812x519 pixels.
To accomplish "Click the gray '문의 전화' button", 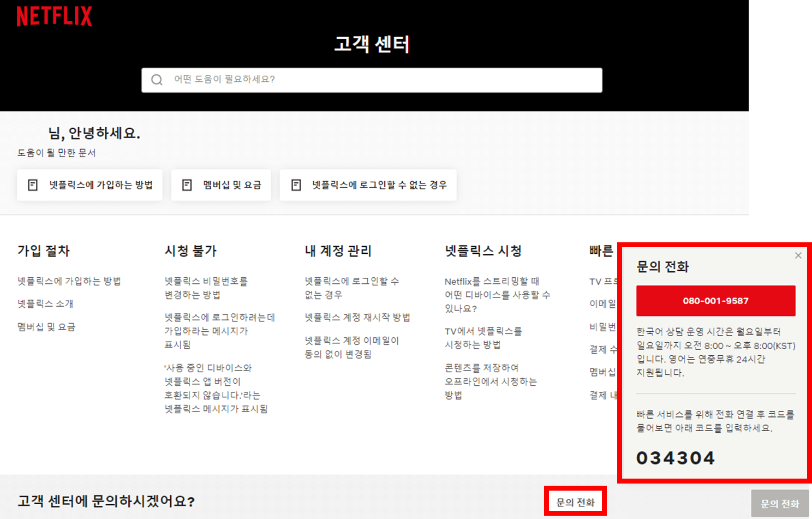I will coord(780,503).
